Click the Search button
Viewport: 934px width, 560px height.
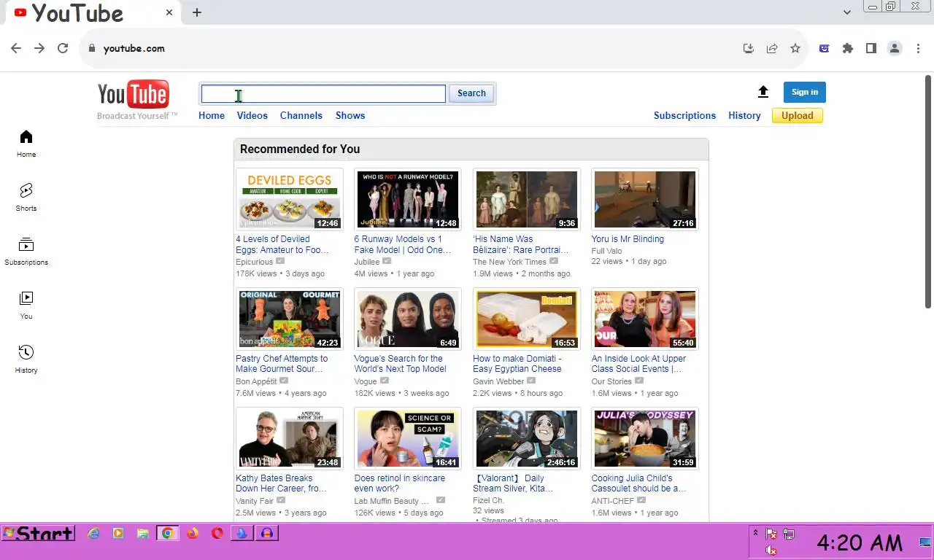tap(471, 93)
